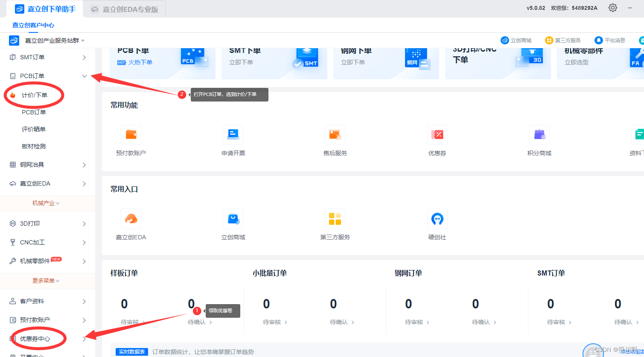Open 立创商城 icon in 常用入口
Screen dimensions: 644x357
pyautogui.click(x=233, y=219)
